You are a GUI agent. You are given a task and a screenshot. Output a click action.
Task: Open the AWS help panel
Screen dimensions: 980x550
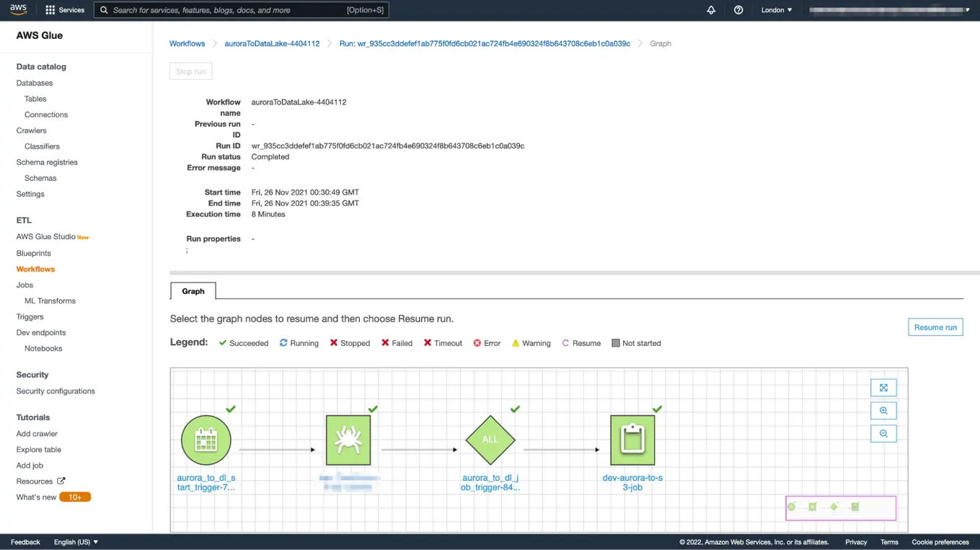737,10
